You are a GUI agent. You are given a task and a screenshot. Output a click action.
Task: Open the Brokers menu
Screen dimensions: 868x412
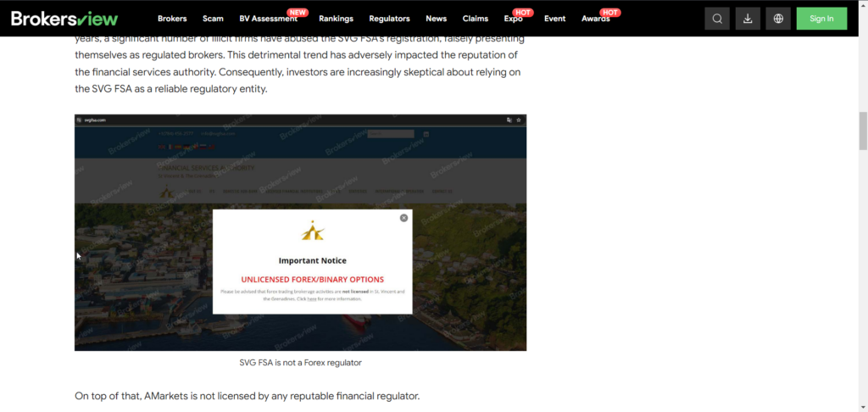coord(172,19)
